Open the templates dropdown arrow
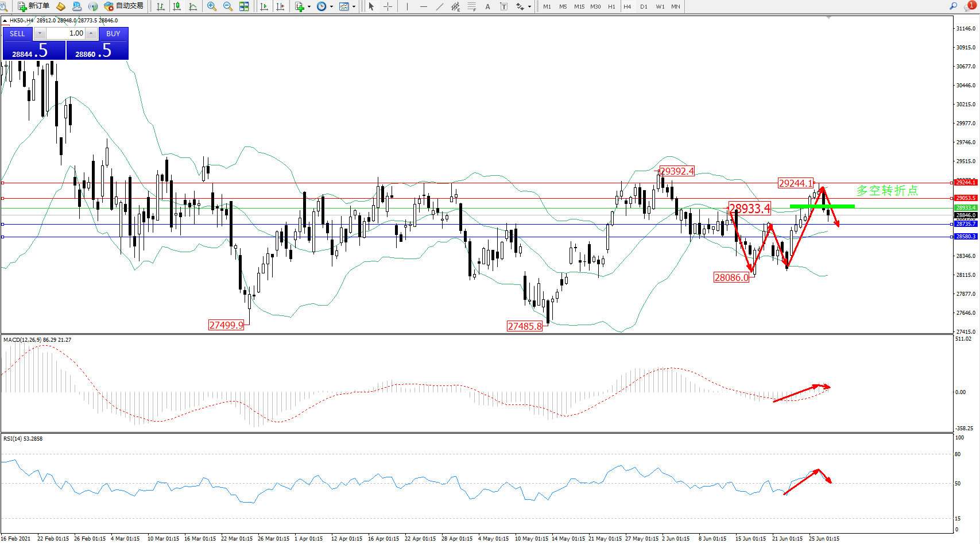The image size is (980, 544). 354,7
